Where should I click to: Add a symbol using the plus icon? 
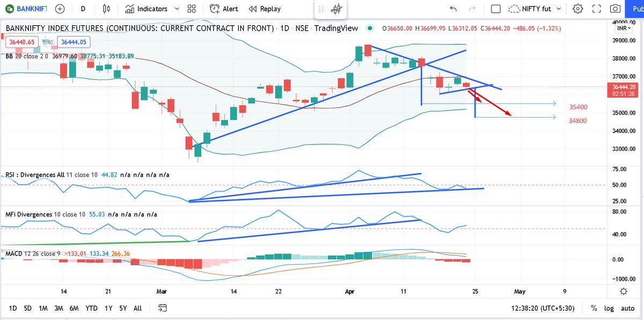[59, 9]
